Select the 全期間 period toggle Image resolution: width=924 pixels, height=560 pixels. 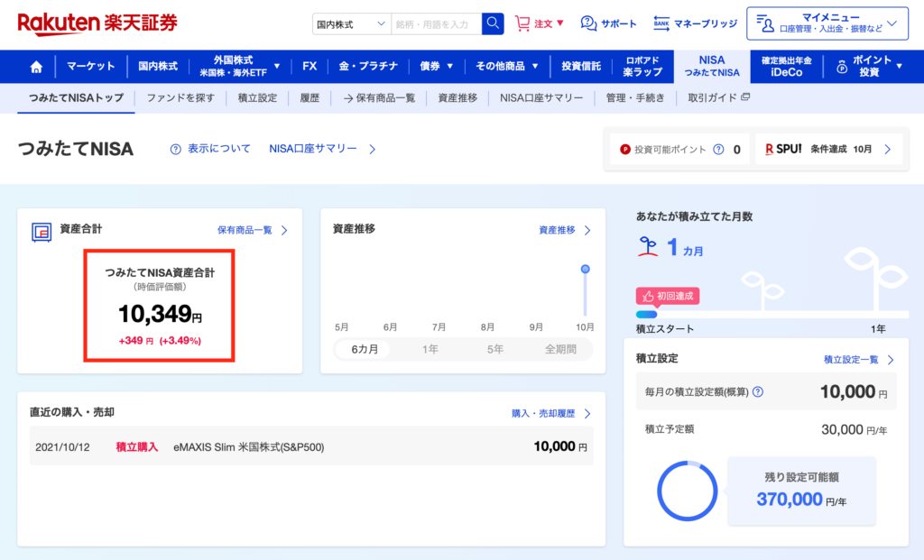(560, 349)
